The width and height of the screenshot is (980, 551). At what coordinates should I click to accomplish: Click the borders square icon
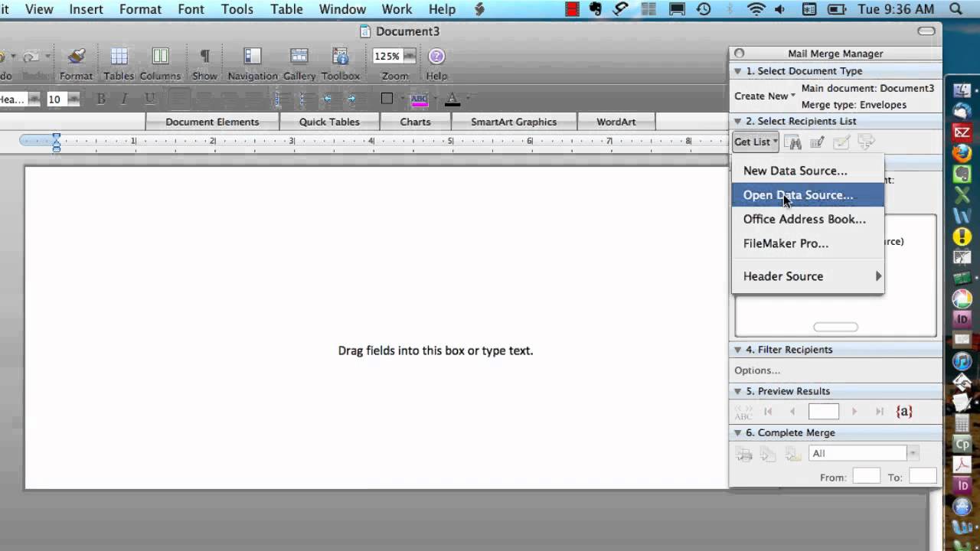pos(387,99)
